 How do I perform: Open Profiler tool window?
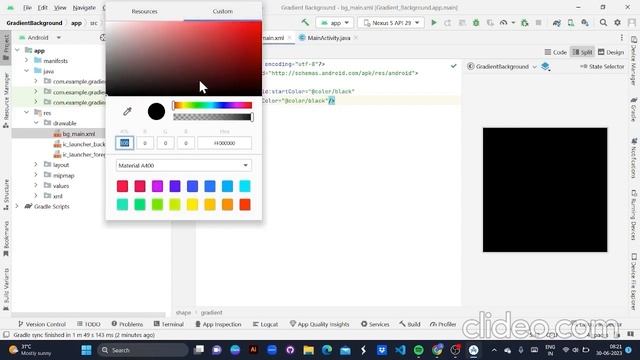[x=443, y=324]
